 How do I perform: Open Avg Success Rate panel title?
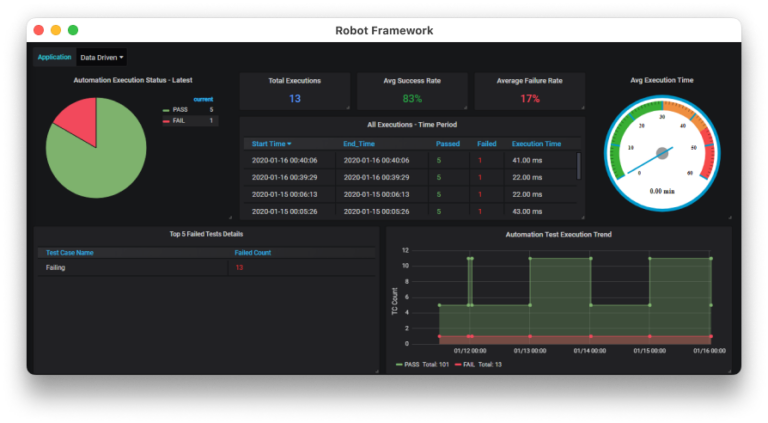[x=412, y=81]
